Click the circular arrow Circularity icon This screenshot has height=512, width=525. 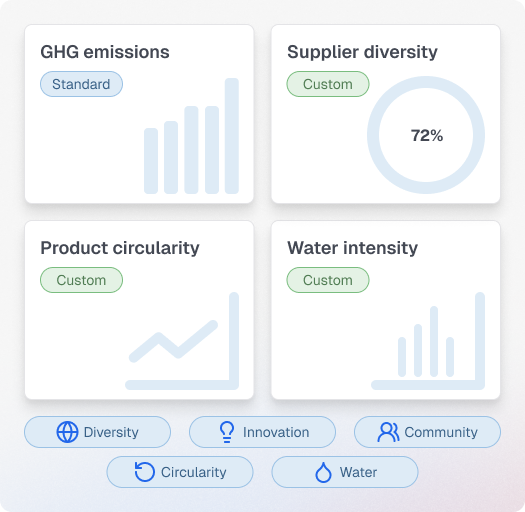pyautogui.click(x=144, y=472)
